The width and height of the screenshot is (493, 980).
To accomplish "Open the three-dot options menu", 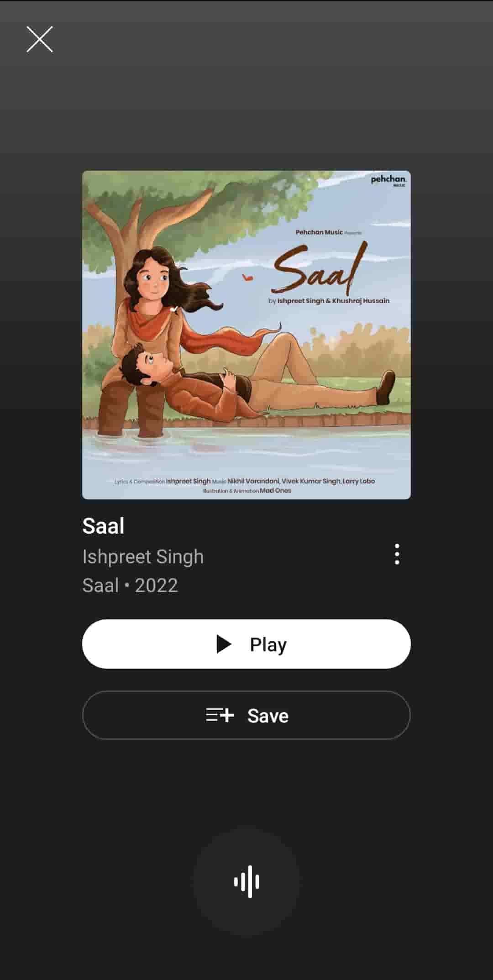I will click(x=397, y=554).
